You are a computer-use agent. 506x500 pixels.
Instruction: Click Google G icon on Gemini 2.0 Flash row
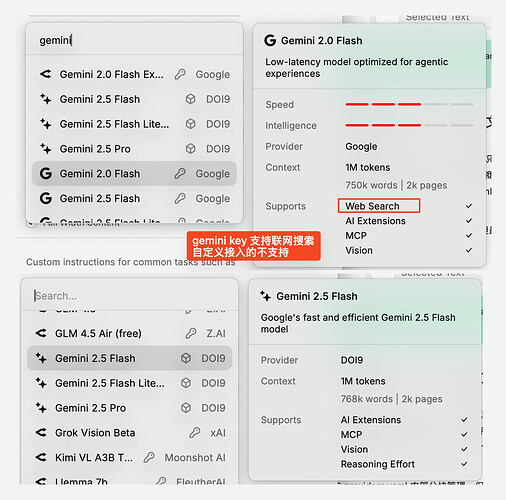pos(46,173)
